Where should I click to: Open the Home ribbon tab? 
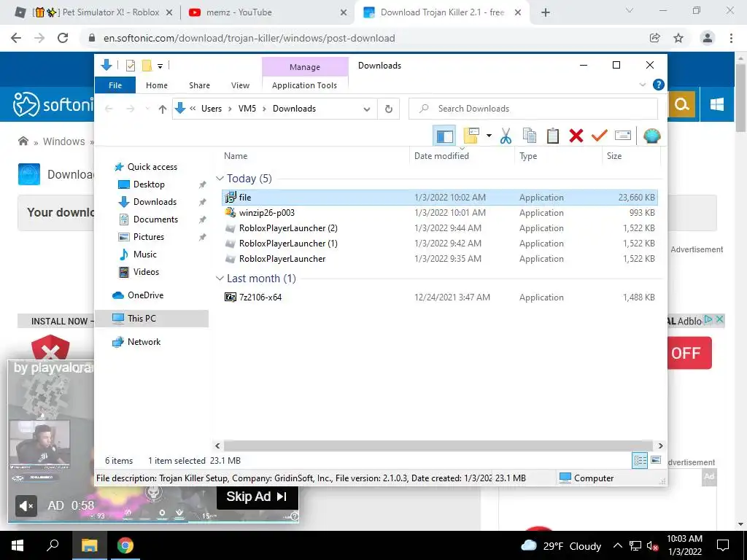click(157, 85)
